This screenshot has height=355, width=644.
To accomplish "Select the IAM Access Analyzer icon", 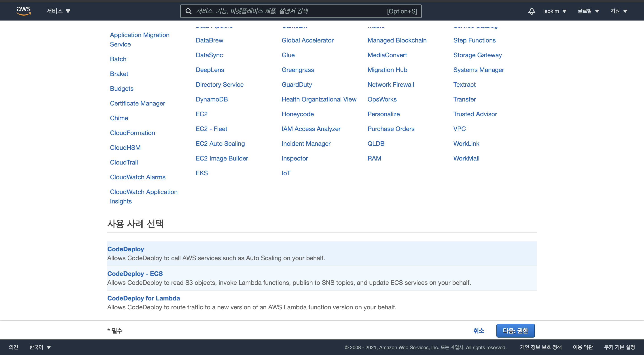I will (x=311, y=129).
